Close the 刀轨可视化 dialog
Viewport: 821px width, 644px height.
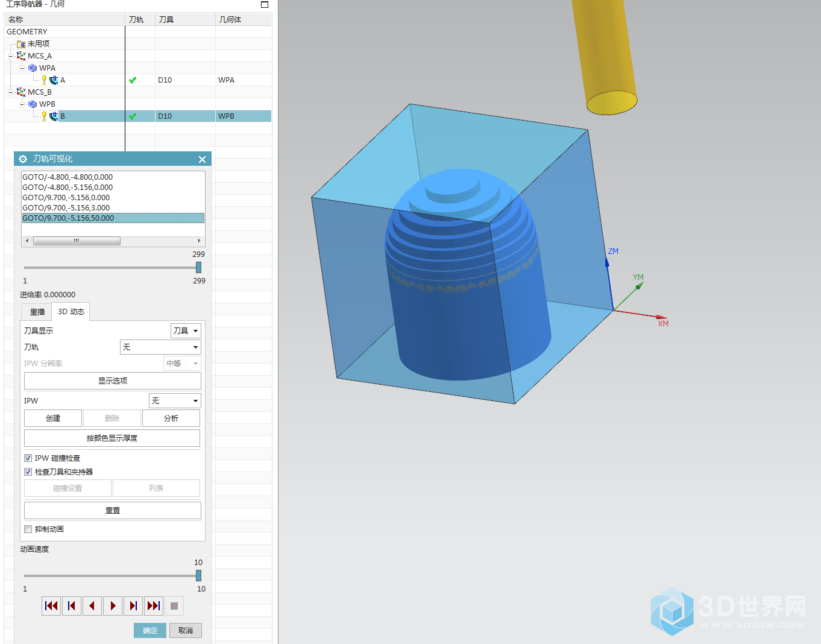(x=202, y=159)
